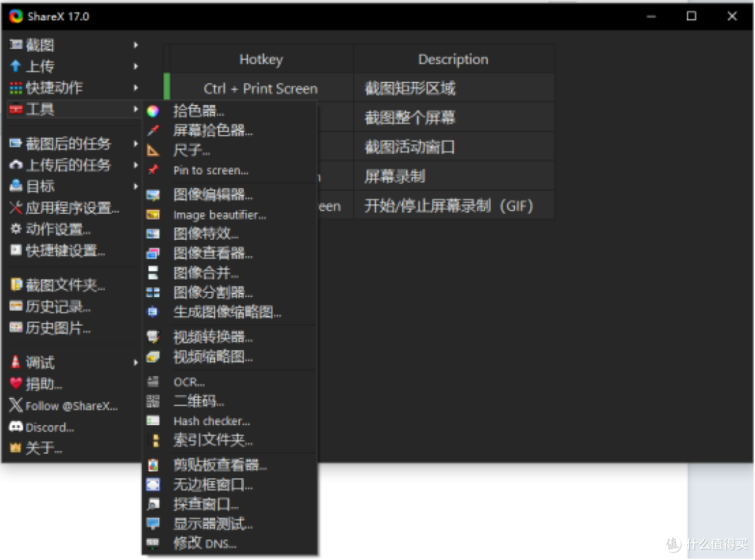Click the 调试 traffic cone icon

[15, 362]
